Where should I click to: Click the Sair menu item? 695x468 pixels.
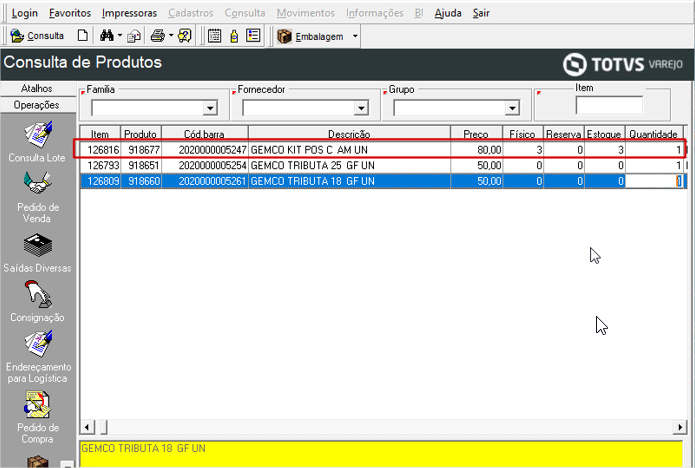pyautogui.click(x=481, y=13)
